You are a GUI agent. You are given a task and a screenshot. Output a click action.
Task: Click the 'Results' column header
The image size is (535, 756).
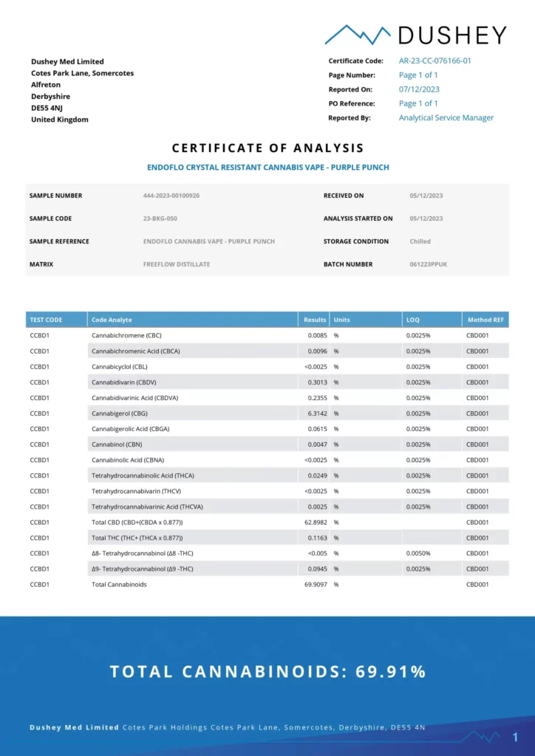pyautogui.click(x=315, y=320)
